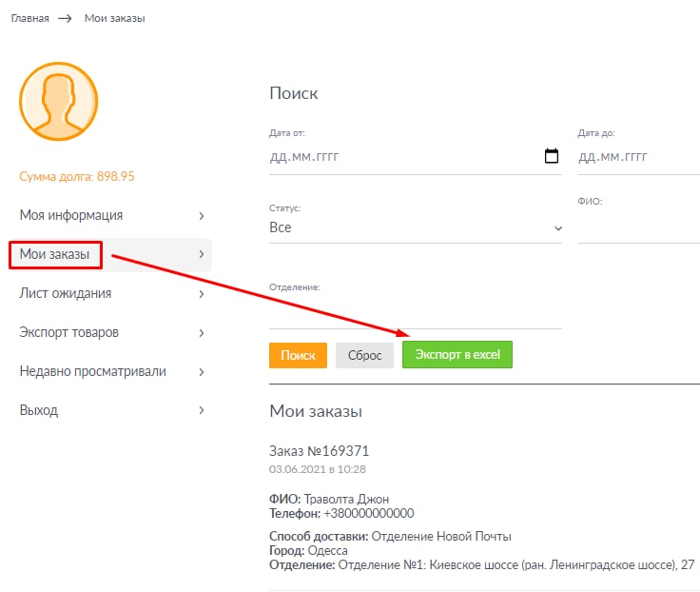Click chevron arrow next to Экспорт товаров
The width and height of the screenshot is (700, 592).
click(x=201, y=333)
